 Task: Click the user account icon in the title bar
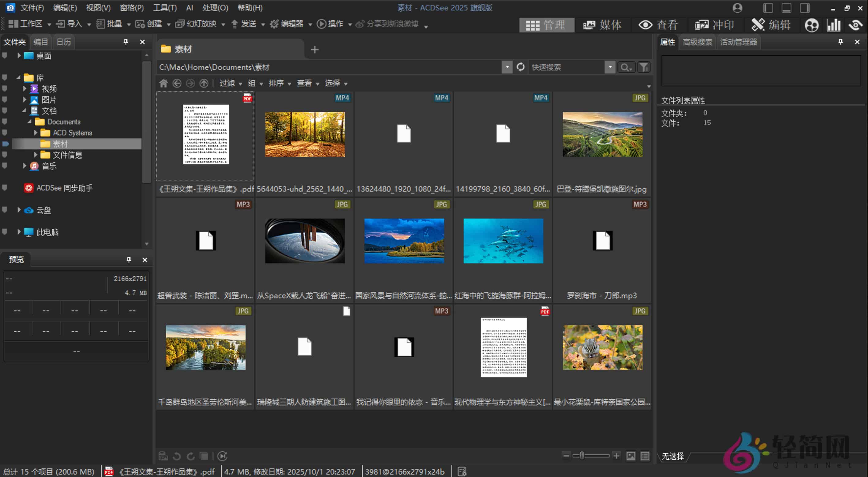coord(737,8)
